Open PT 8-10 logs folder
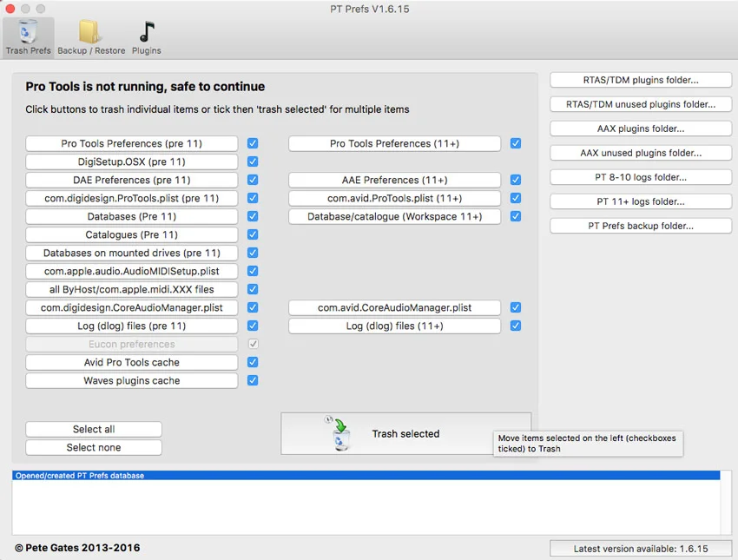This screenshot has height=560, width=738. tap(641, 177)
